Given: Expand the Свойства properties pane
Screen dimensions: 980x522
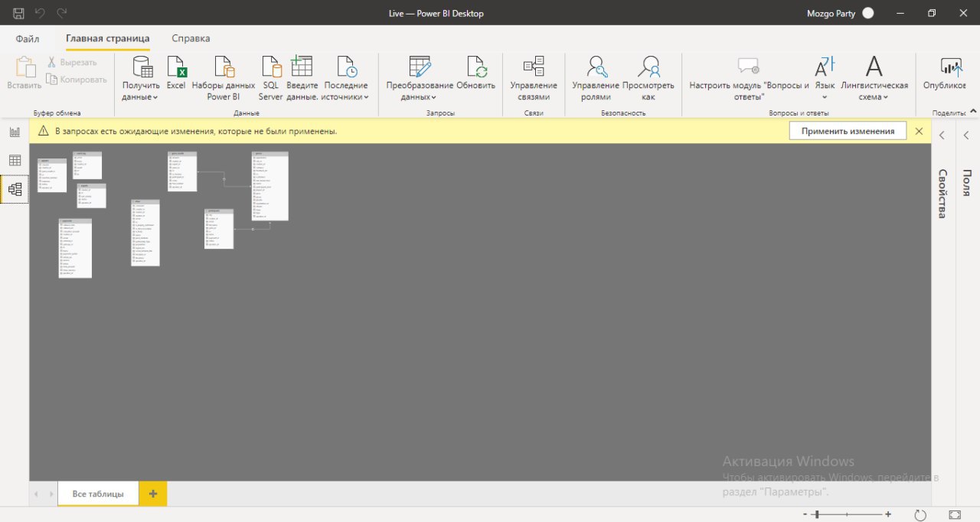Looking at the screenshot, I should coord(942,135).
